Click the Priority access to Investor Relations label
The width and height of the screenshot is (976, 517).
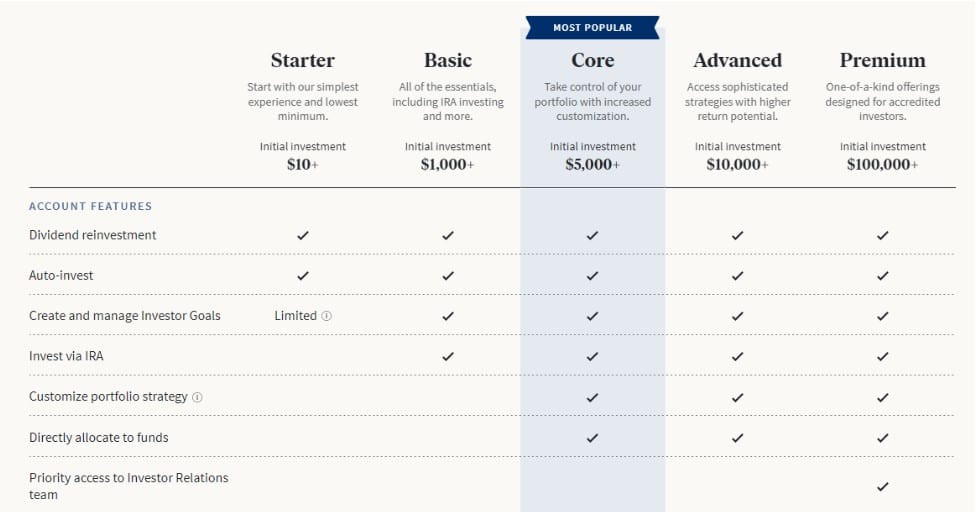tap(128, 486)
